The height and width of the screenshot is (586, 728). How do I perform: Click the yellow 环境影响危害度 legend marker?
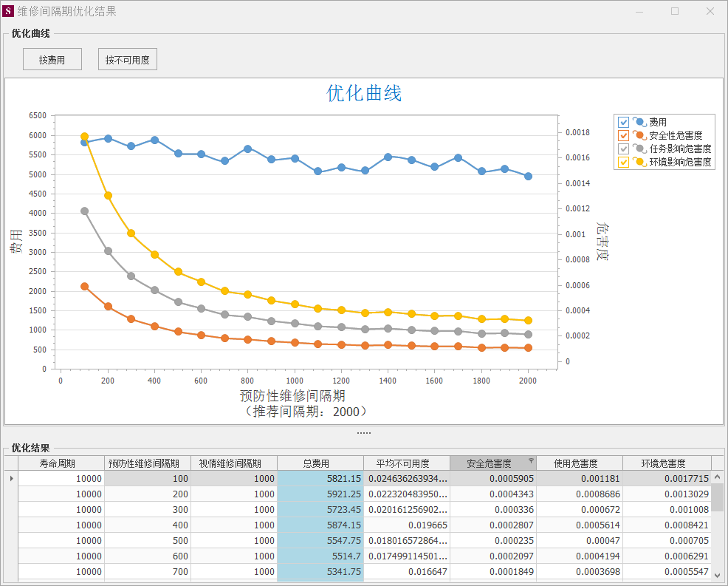(x=639, y=162)
